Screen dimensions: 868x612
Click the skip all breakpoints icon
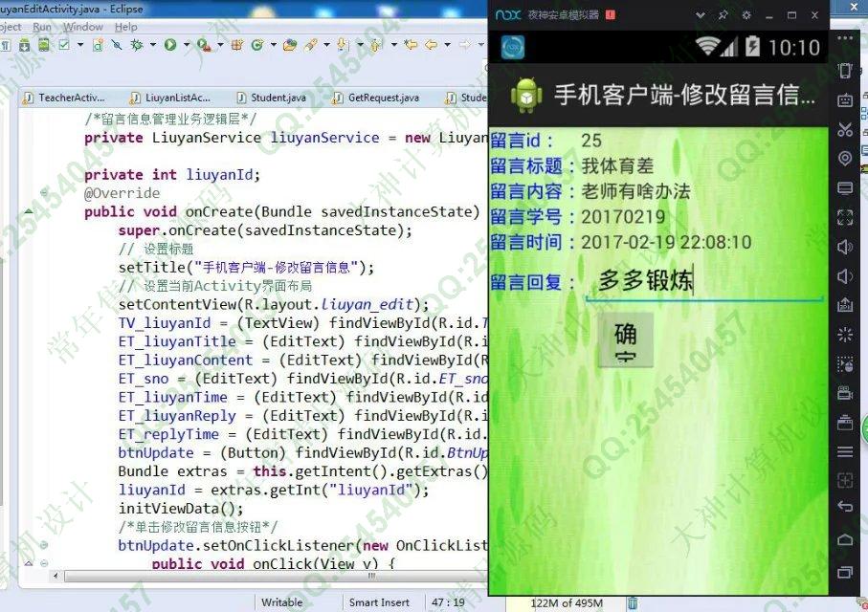coord(116,45)
